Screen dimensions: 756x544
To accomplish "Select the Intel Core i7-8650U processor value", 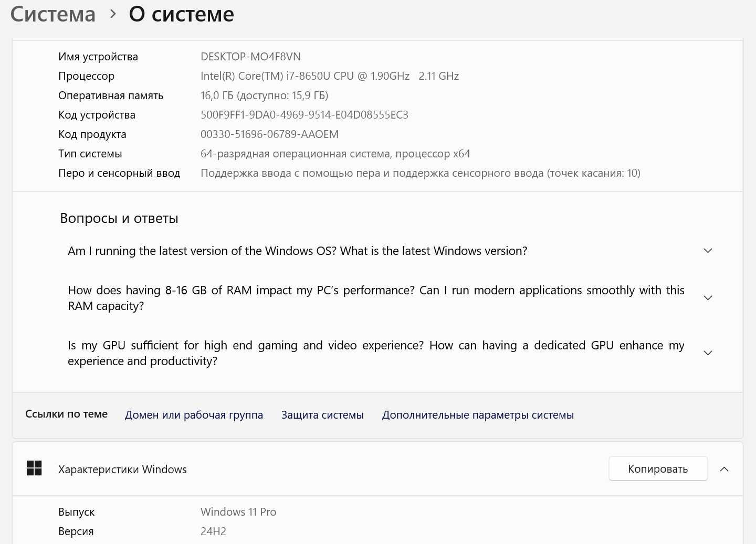I will [x=330, y=76].
